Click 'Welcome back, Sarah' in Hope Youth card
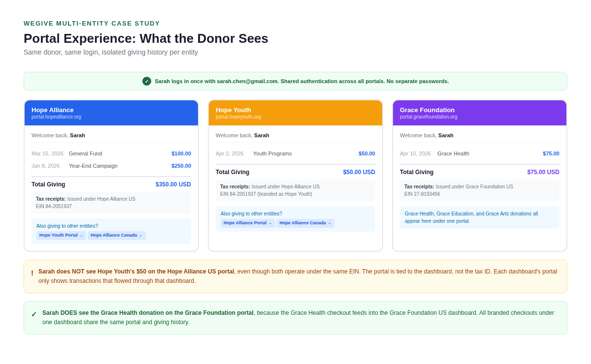The image size is (591, 364). [242, 135]
